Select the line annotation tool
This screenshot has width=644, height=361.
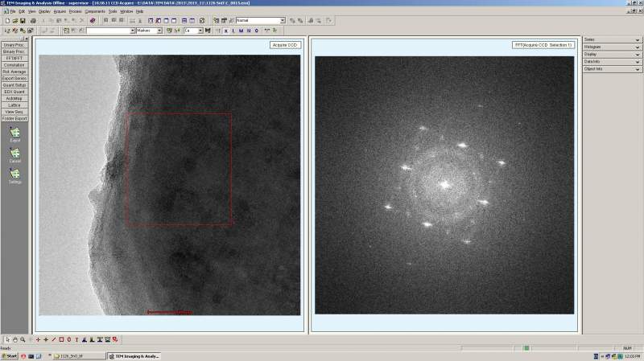click(x=53, y=339)
